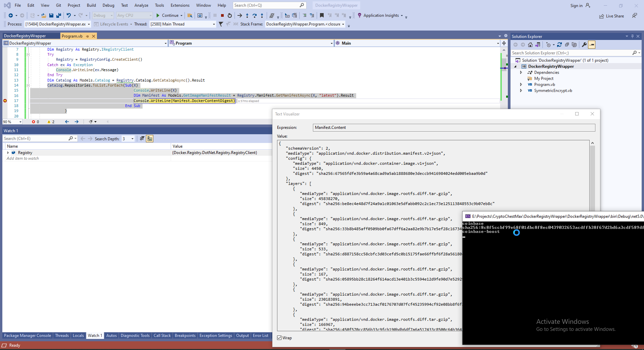
Task: Switch to the Locals tab
Action: coord(78,336)
